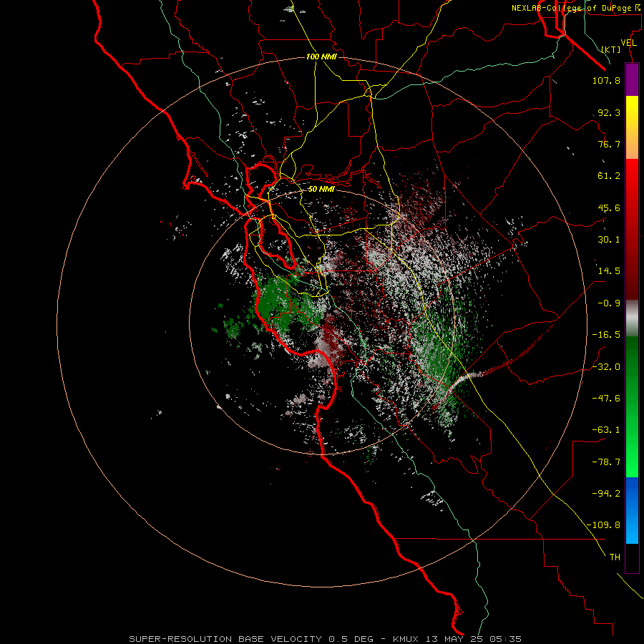The width and height of the screenshot is (644, 644).
Task: Click the TH threshold label
Action: [x=615, y=557]
